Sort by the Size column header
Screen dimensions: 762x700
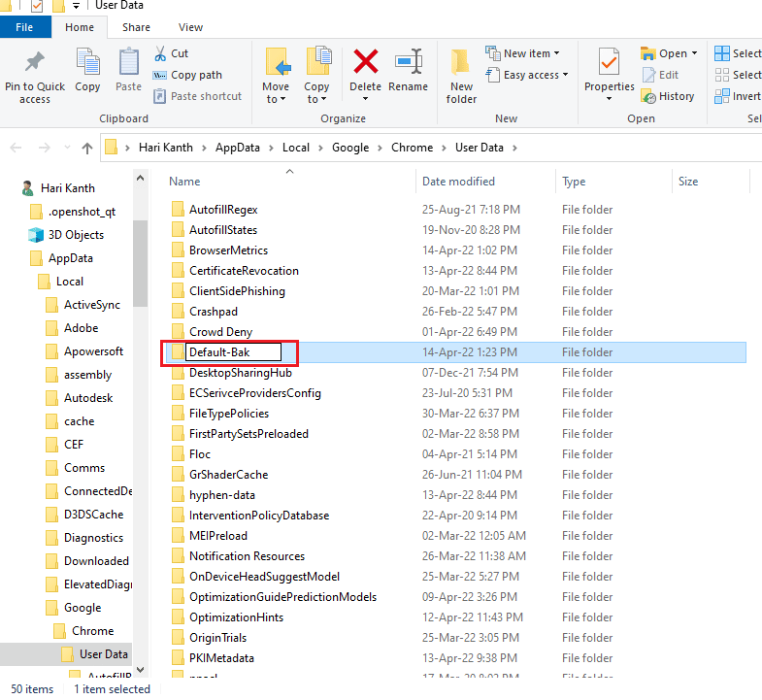point(688,182)
